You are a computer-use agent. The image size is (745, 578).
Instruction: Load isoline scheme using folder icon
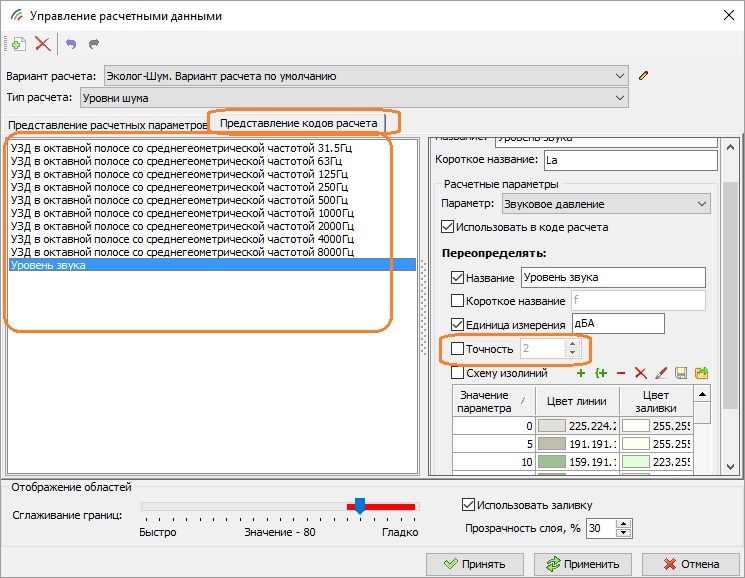[702, 373]
